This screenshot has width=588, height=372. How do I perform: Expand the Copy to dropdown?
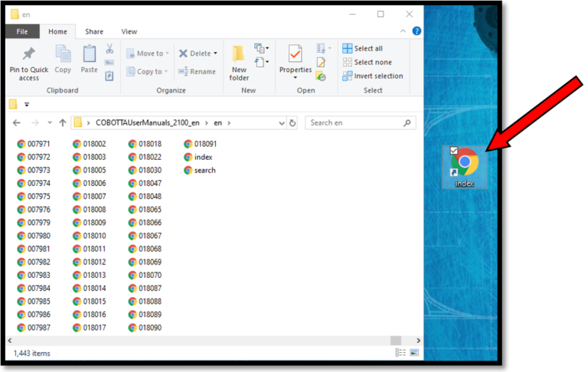click(168, 71)
